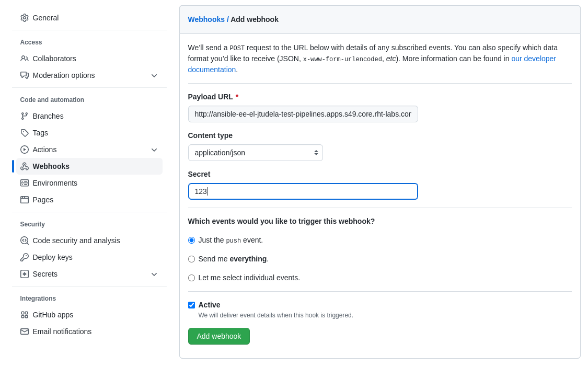Screen dimensions: 588x366
Task: Click the Code security and analysis icon
Action: (x=25, y=241)
